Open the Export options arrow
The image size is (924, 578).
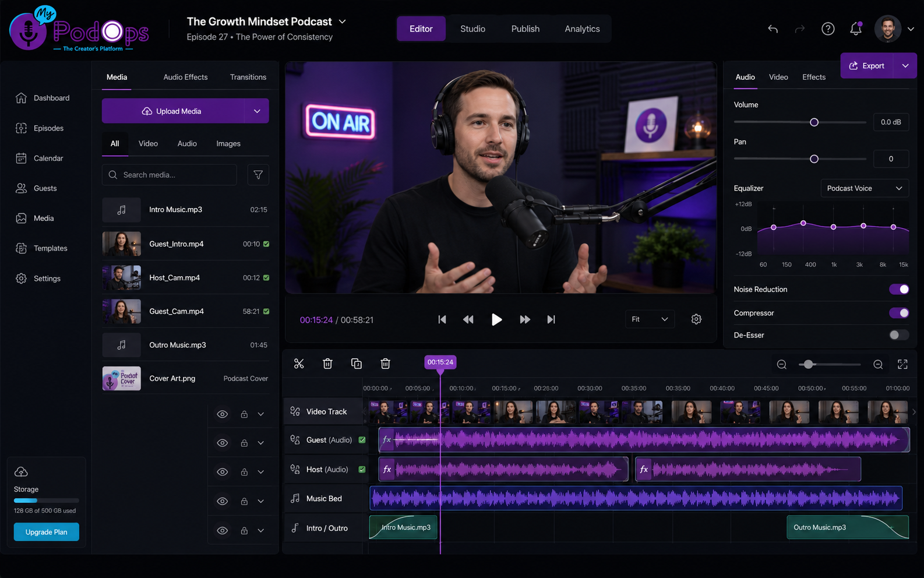905,66
